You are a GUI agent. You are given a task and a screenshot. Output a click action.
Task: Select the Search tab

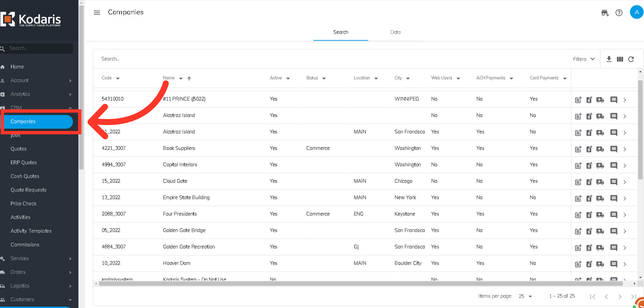(340, 32)
